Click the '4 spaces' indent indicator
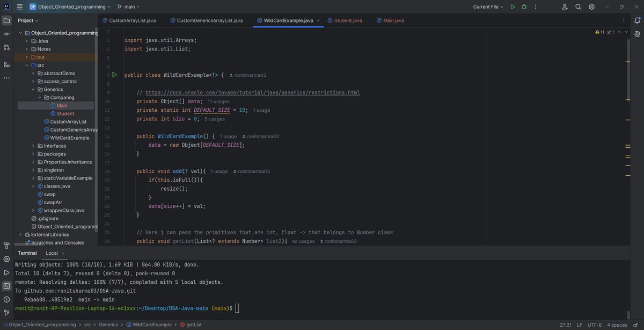 point(617,325)
